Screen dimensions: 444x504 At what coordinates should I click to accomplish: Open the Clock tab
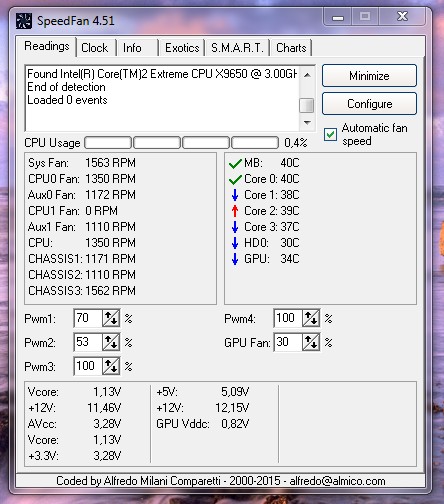click(95, 48)
